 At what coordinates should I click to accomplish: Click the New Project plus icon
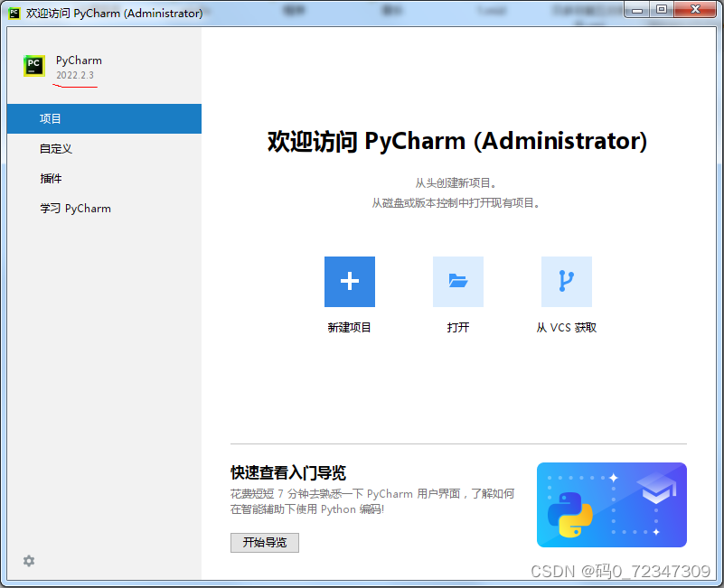350,282
